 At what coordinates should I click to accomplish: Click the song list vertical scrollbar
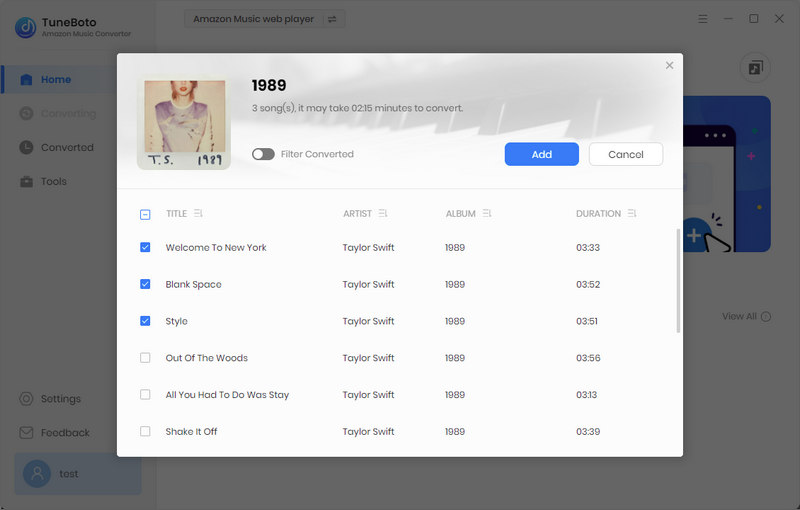click(x=678, y=280)
